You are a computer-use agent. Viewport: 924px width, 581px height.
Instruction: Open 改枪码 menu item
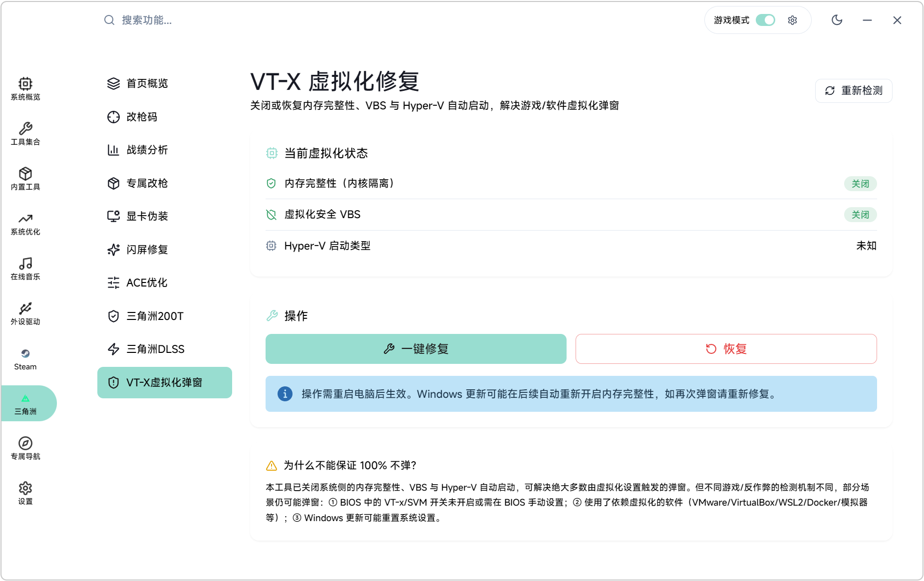point(165,117)
